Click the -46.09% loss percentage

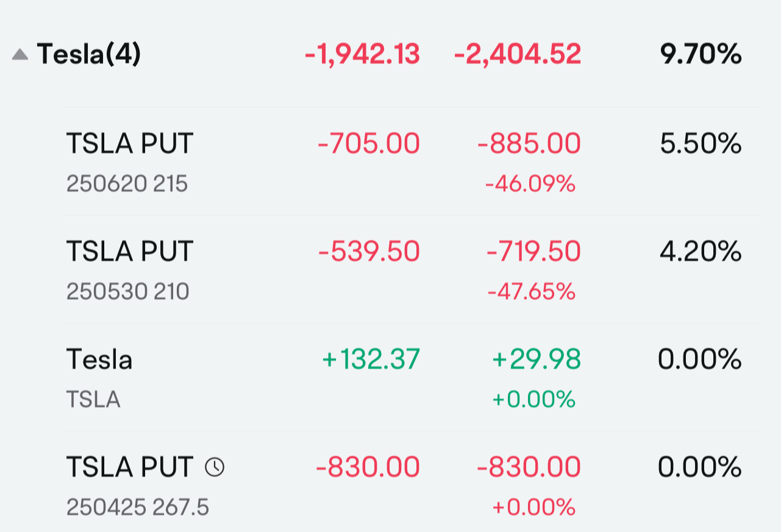coord(530,184)
